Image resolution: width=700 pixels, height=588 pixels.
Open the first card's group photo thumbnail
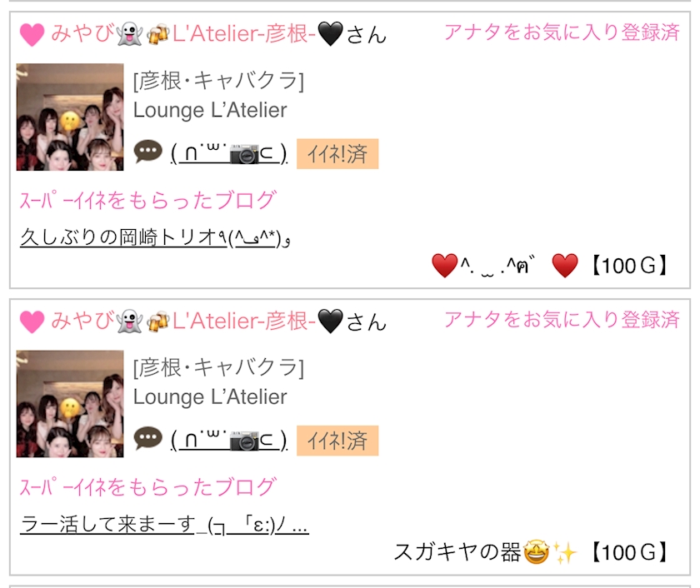point(70,117)
